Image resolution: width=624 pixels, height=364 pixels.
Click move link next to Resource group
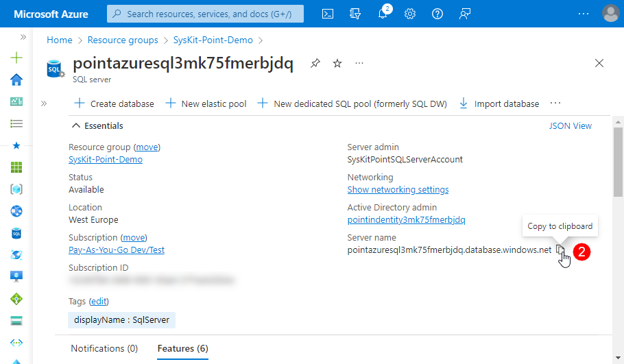[147, 147]
